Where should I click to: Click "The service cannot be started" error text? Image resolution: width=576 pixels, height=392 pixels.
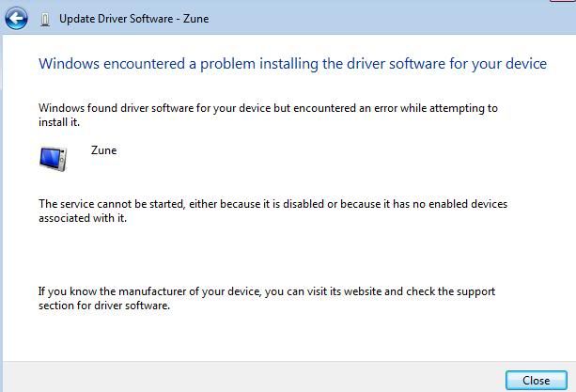click(x=112, y=204)
